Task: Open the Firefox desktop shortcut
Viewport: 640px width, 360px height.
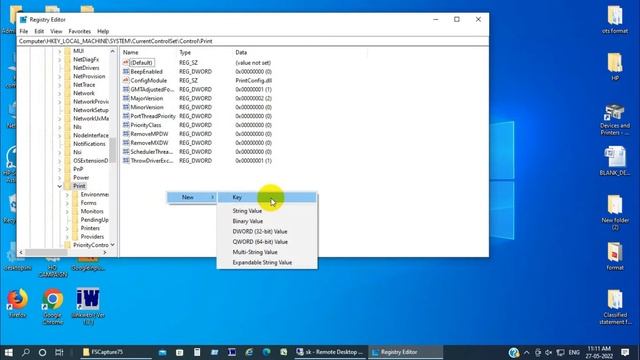Action: click(x=17, y=303)
